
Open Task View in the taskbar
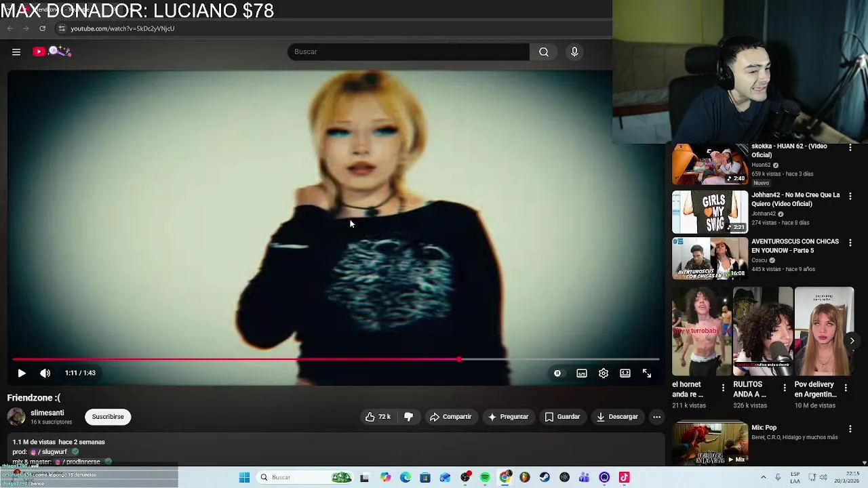coord(364,477)
